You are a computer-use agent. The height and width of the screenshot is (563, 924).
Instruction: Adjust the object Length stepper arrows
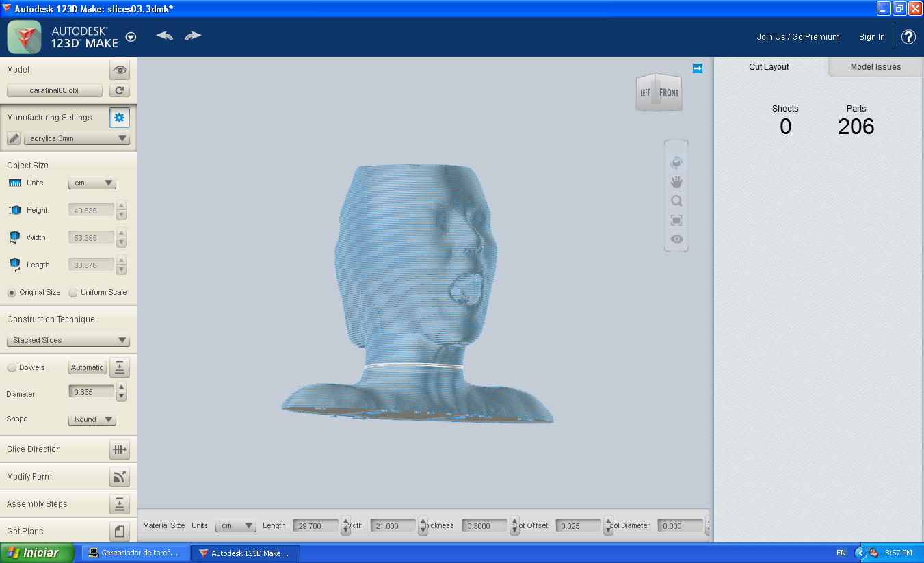coord(122,265)
